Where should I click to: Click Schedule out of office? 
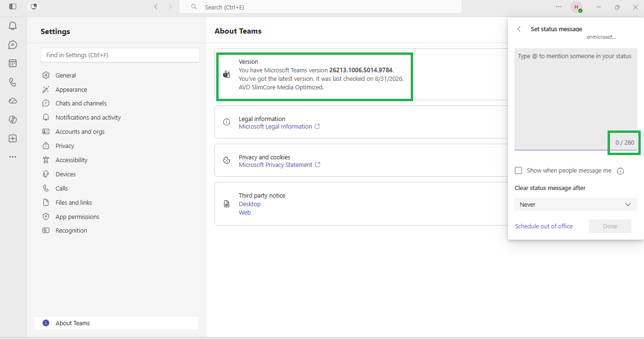click(x=544, y=226)
